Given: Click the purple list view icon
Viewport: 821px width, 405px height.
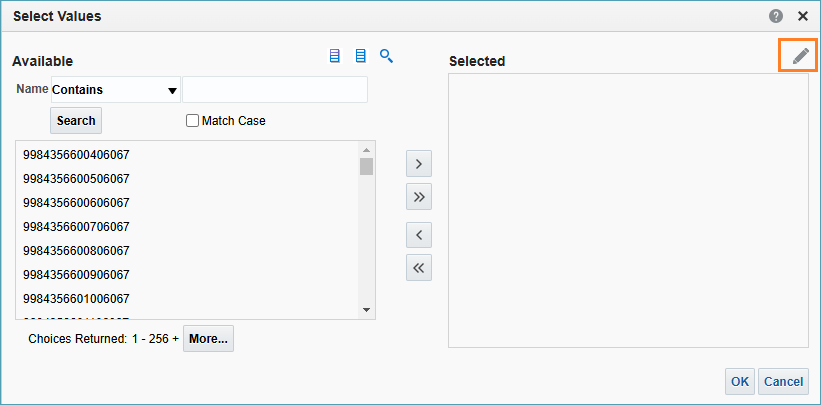Looking at the screenshot, I should coord(335,56).
